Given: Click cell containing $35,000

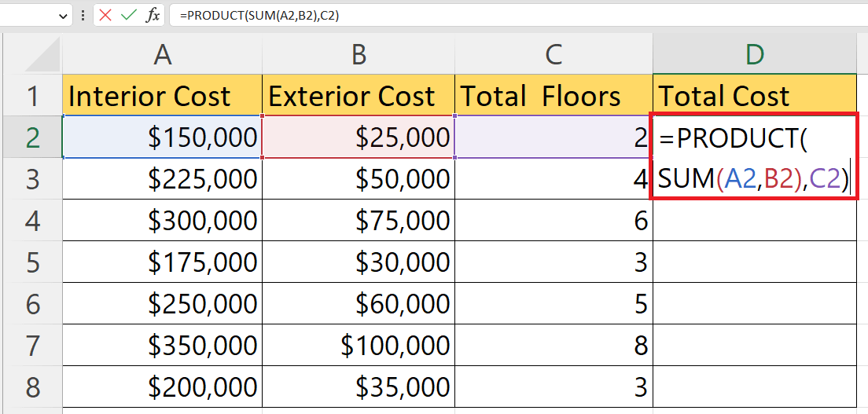Looking at the screenshot, I should click(x=359, y=387).
